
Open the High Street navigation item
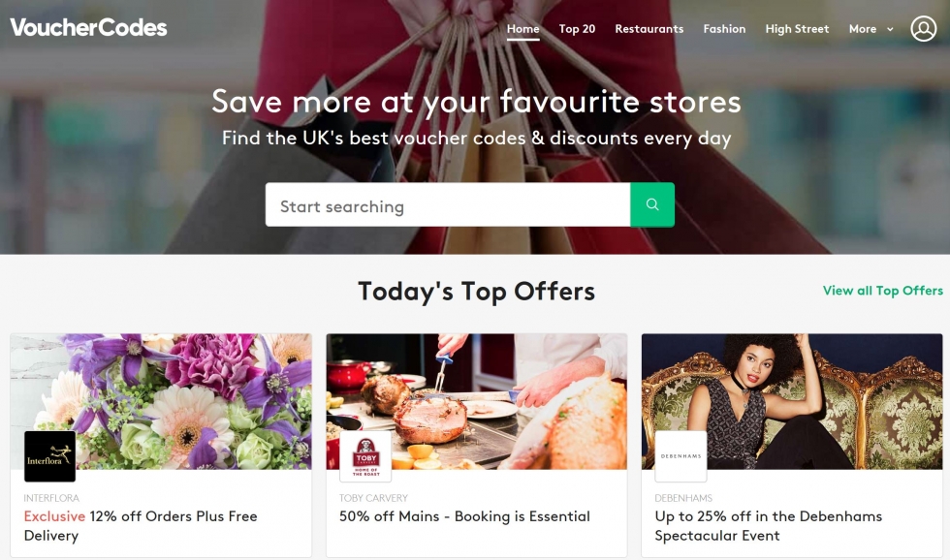coord(797,28)
